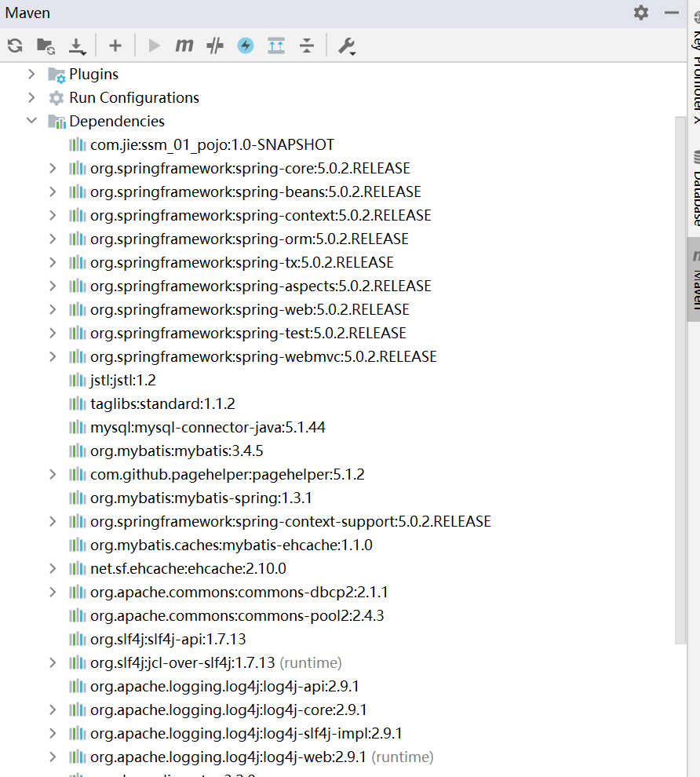Open Maven settings wrench icon
The image size is (700, 777).
[x=347, y=46]
